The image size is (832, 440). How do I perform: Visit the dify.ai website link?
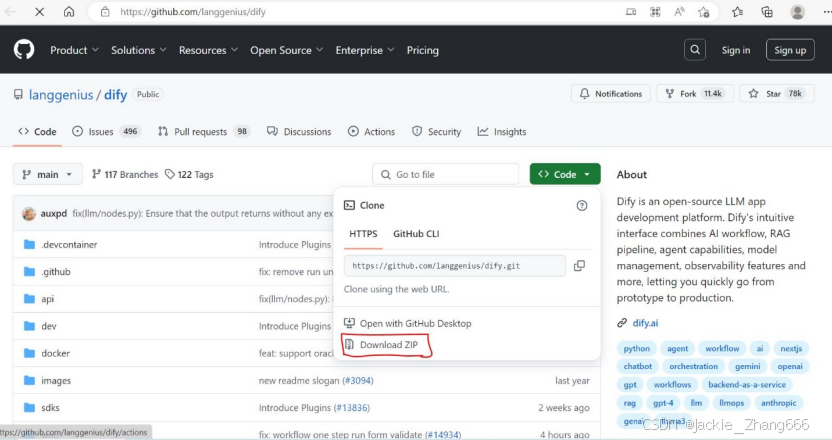pos(645,323)
